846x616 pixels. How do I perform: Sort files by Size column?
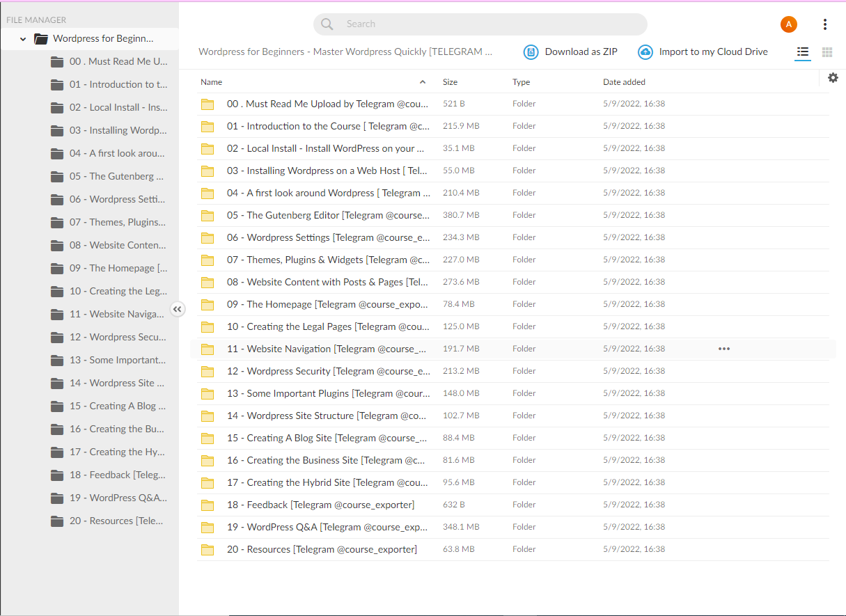[x=451, y=82]
